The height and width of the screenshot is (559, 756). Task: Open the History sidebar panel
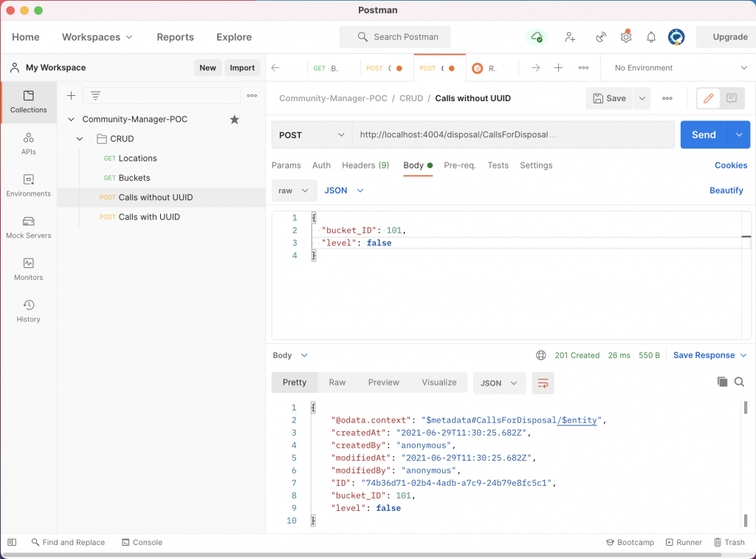[29, 312]
